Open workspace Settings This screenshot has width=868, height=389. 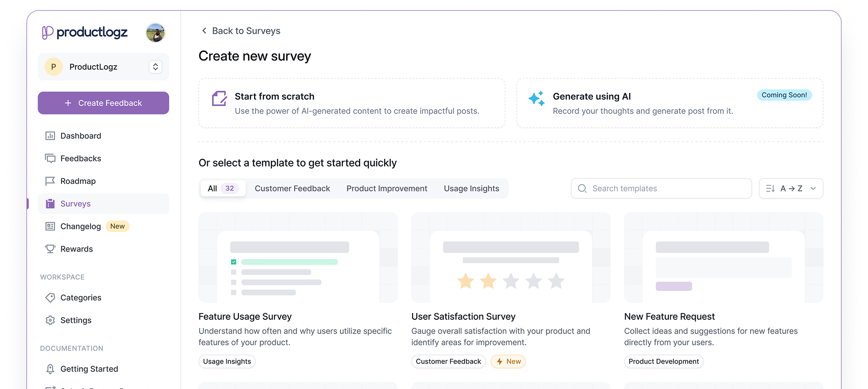[x=103, y=320]
